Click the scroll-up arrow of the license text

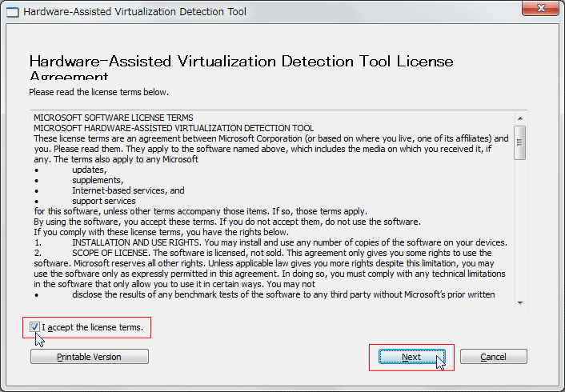[x=520, y=118]
